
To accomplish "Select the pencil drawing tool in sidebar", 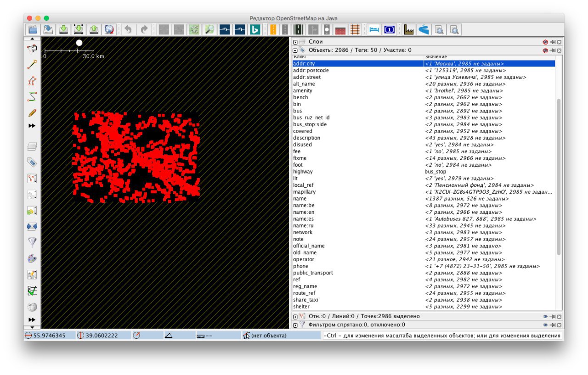I will tap(32, 112).
